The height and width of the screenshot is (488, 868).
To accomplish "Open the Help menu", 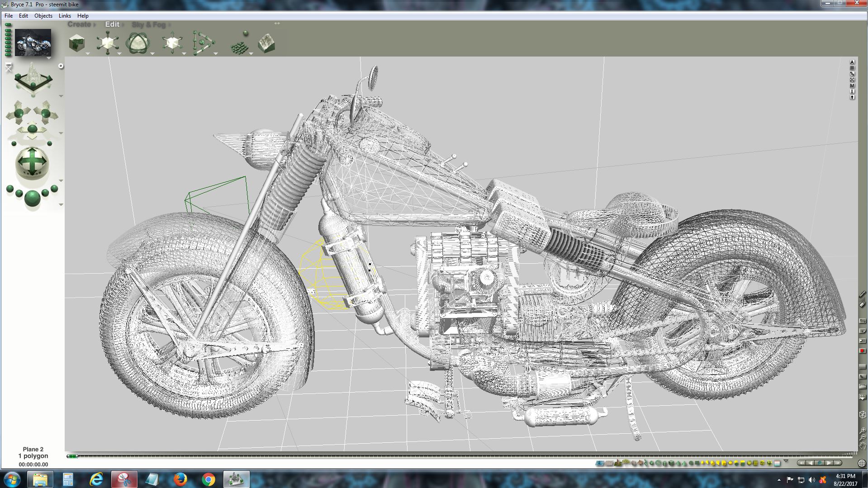I will [x=83, y=15].
